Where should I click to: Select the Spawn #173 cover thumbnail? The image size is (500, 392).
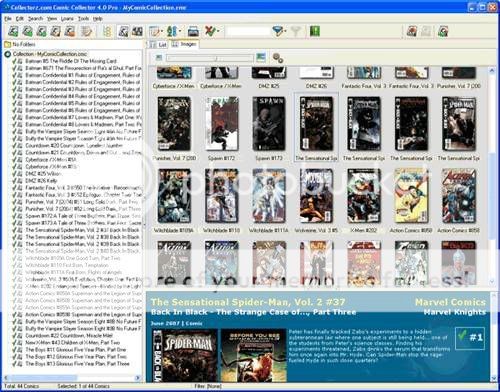(x=269, y=124)
